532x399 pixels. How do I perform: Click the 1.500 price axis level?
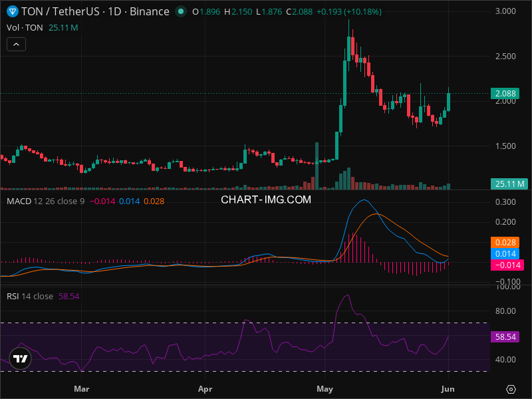pos(505,146)
